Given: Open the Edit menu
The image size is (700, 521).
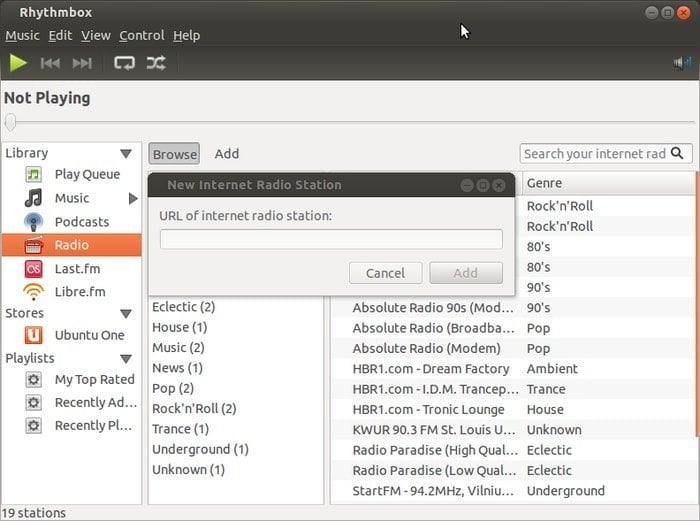Looking at the screenshot, I should pos(60,35).
